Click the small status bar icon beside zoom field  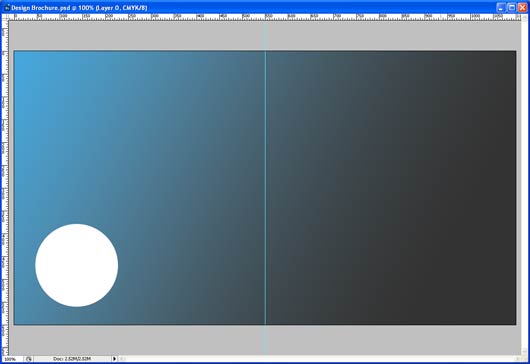(x=29, y=359)
